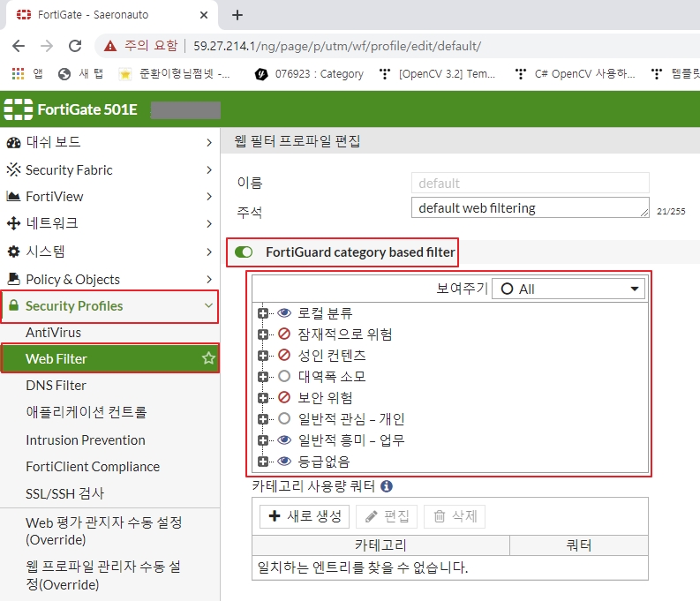
Task: Expand the 로컬 분류 tree node
Action: tap(263, 313)
